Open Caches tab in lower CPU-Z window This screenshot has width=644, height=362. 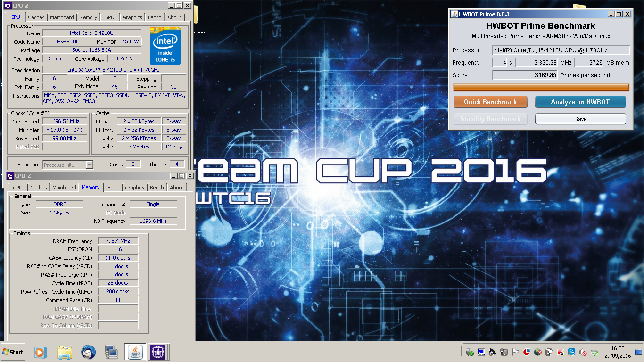(39, 188)
